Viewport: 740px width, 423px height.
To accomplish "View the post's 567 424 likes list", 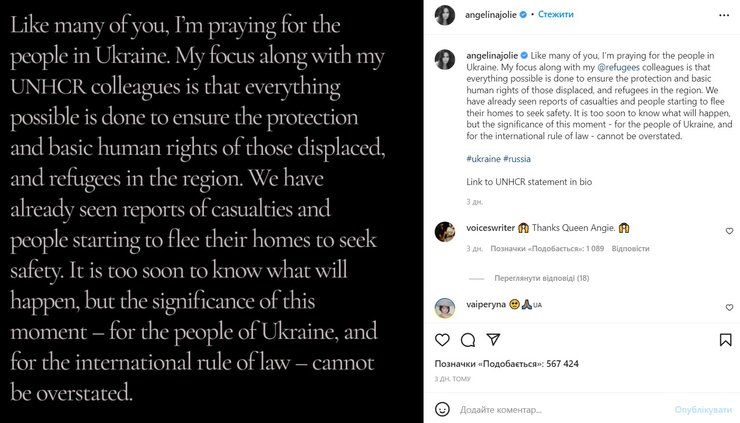I will click(x=506, y=364).
